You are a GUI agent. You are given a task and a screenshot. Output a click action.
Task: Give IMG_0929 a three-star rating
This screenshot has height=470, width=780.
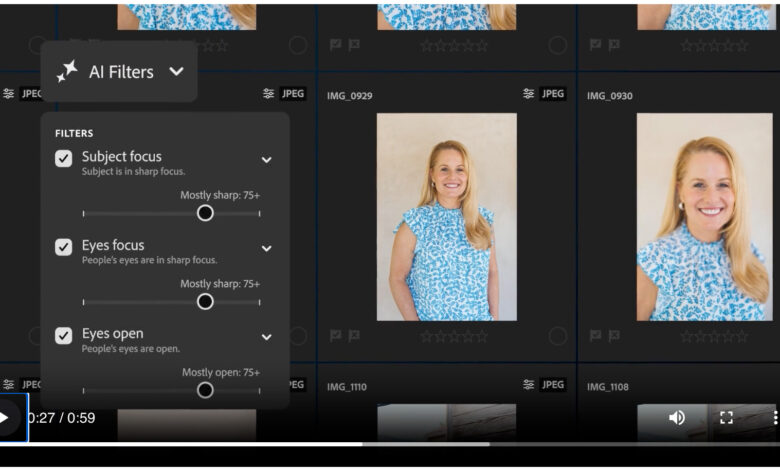(x=454, y=337)
